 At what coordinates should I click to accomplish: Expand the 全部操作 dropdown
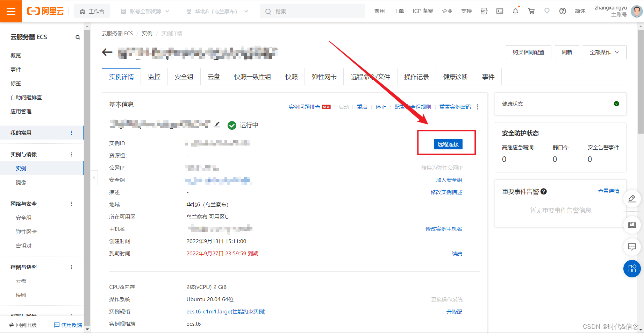(x=604, y=52)
